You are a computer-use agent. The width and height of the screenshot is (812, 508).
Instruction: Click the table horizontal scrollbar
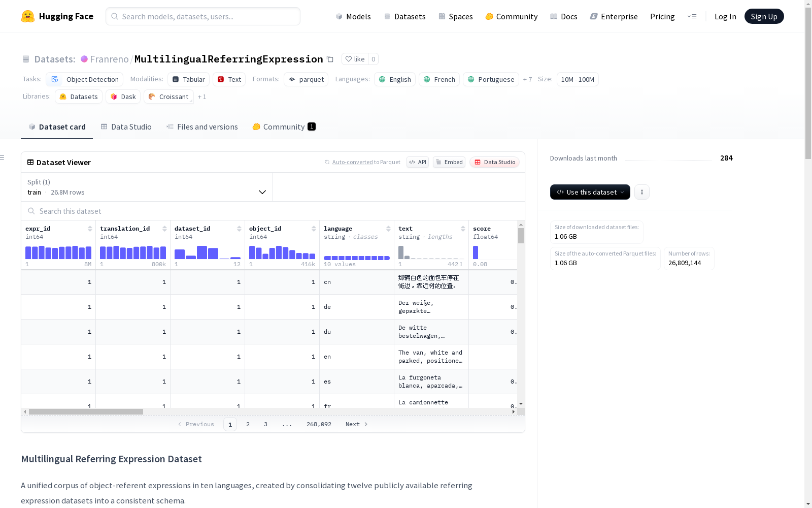point(86,411)
